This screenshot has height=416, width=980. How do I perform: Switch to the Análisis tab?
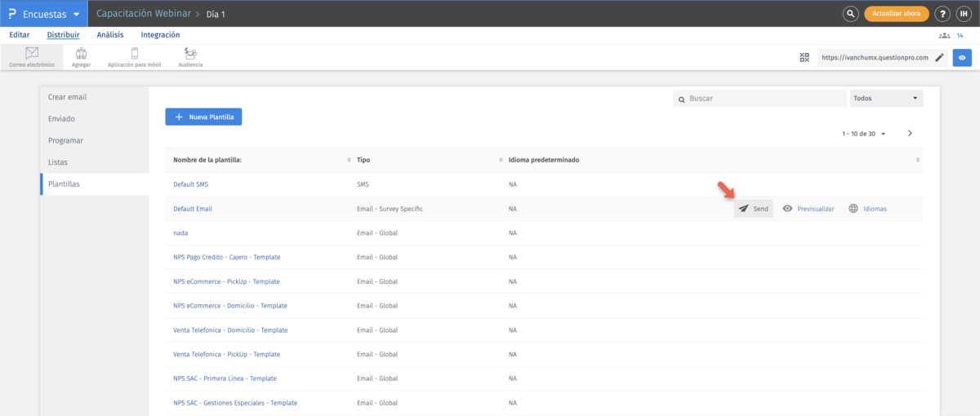click(x=110, y=35)
